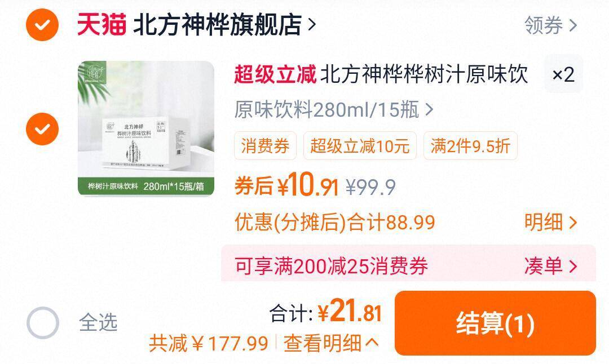Tap 凑单 to add more items

click(550, 266)
